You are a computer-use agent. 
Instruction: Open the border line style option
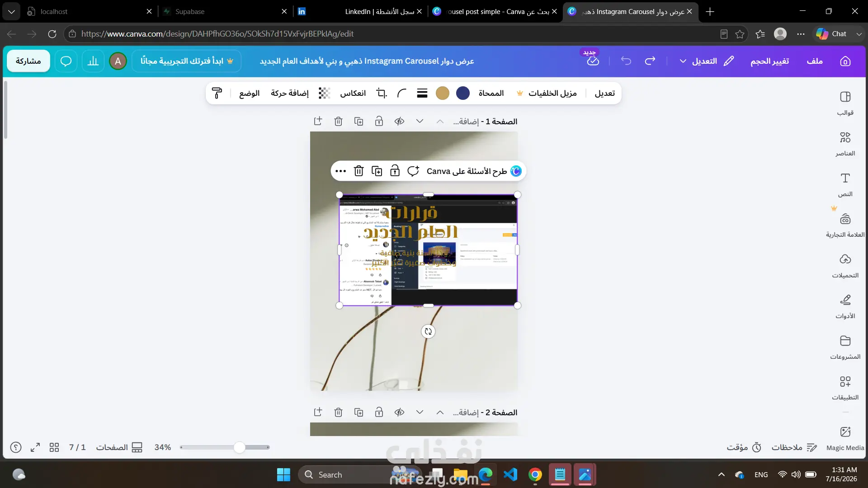(x=422, y=93)
